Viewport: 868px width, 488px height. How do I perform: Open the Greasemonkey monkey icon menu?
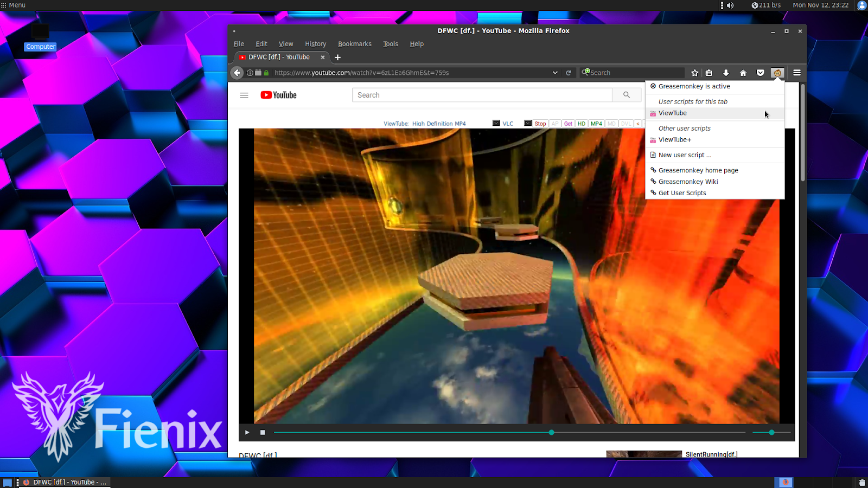(777, 72)
